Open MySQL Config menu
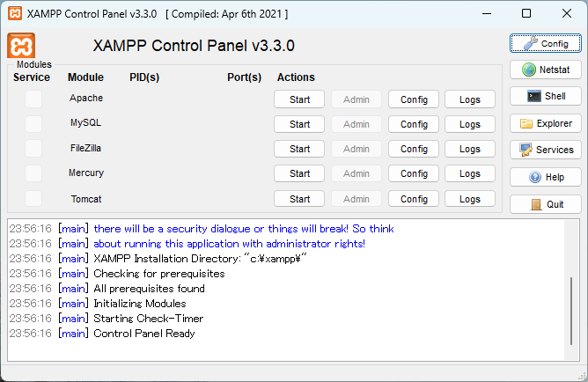Screen dimensions: 588x382 coord(414,124)
